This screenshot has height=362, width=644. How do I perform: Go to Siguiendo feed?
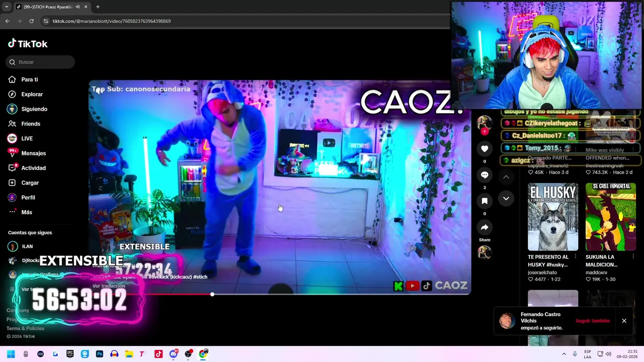(x=34, y=109)
